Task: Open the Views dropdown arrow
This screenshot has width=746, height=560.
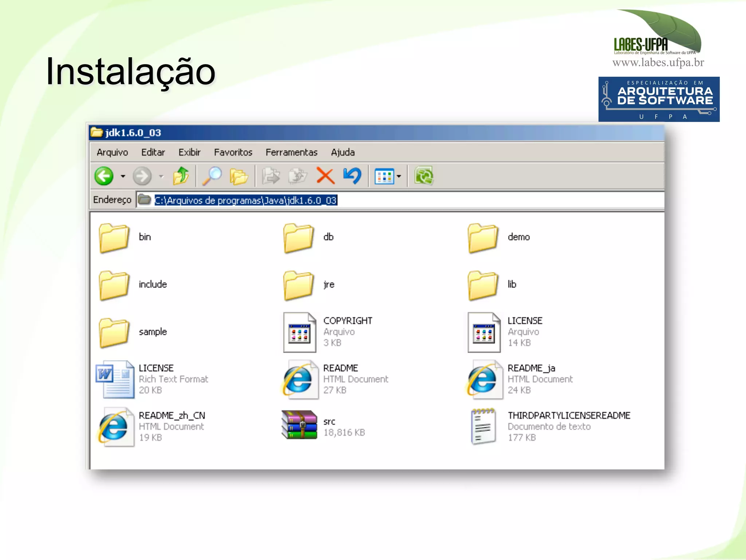Action: (399, 177)
